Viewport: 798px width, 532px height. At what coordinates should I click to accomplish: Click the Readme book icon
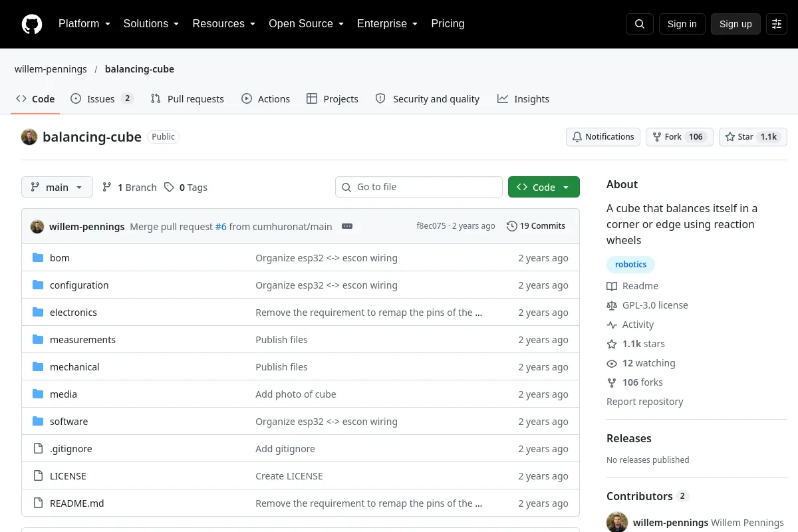[612, 286]
